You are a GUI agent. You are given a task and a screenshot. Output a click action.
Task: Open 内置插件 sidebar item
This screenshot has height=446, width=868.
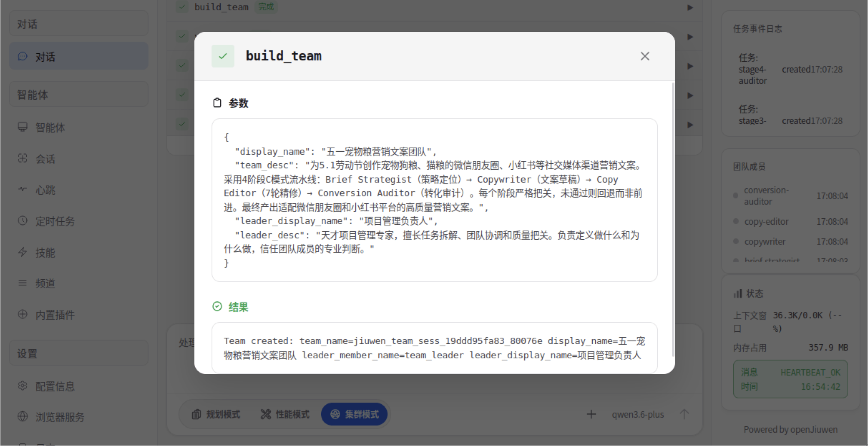point(79,315)
